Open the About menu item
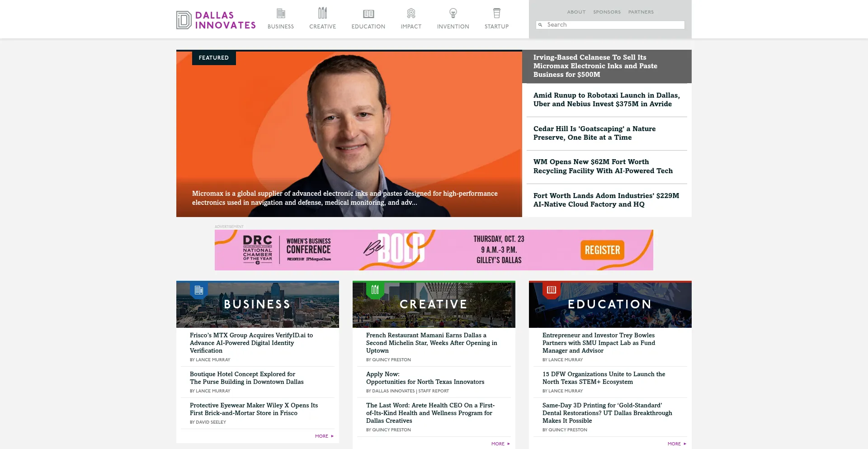This screenshot has width=868, height=449. click(x=576, y=12)
